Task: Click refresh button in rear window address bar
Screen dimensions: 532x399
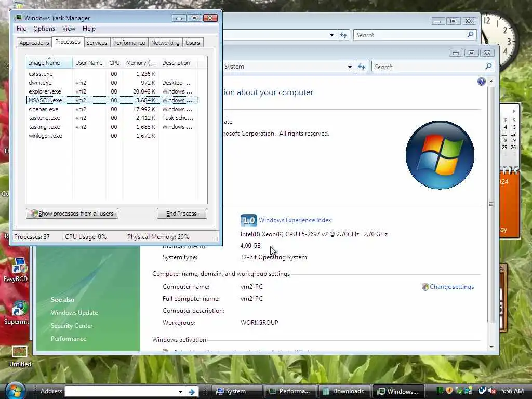Action: click(x=343, y=35)
